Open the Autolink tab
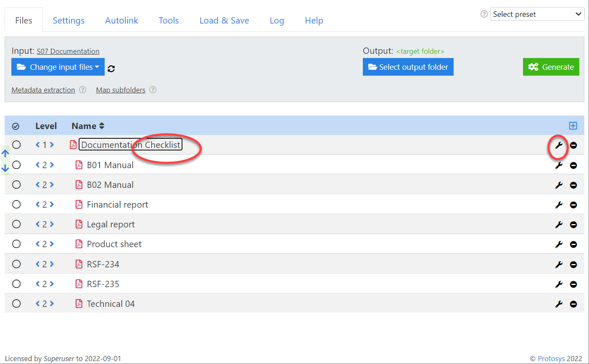The width and height of the screenshot is (589, 364). pyautogui.click(x=121, y=20)
